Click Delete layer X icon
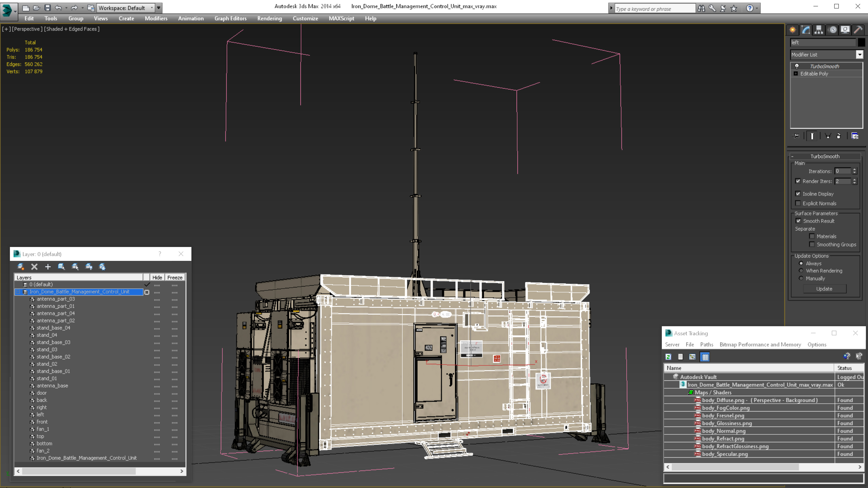This screenshot has width=868, height=488. [34, 267]
